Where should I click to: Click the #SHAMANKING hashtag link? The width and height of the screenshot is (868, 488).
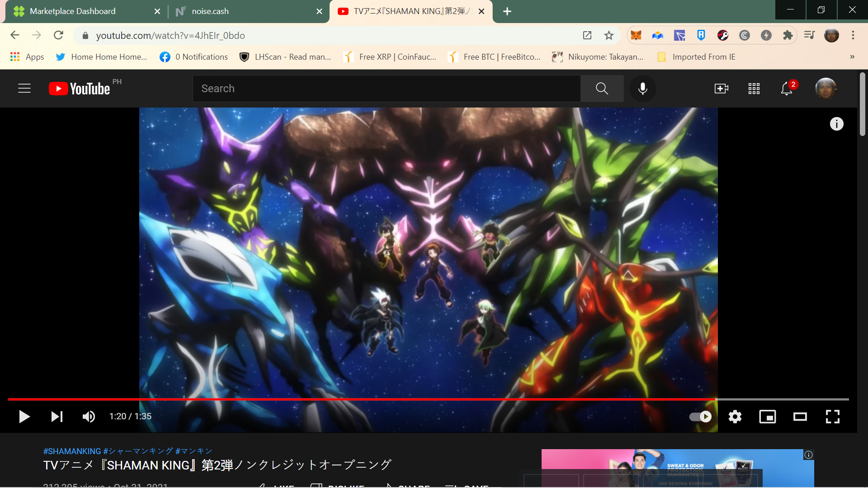point(72,451)
